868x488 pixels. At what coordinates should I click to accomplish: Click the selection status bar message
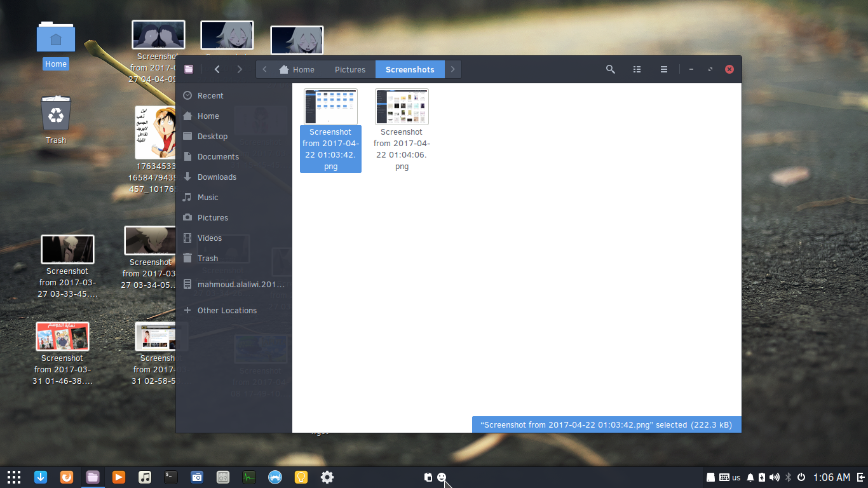606,424
